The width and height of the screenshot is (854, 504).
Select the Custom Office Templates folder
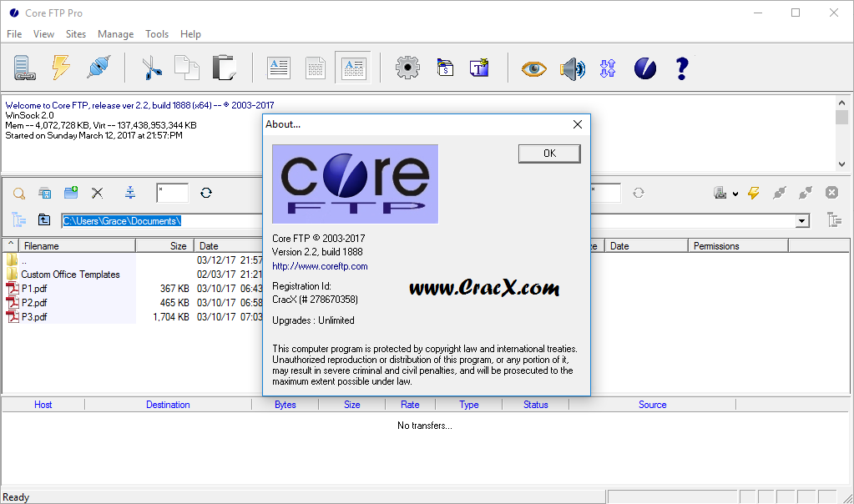tap(70, 275)
